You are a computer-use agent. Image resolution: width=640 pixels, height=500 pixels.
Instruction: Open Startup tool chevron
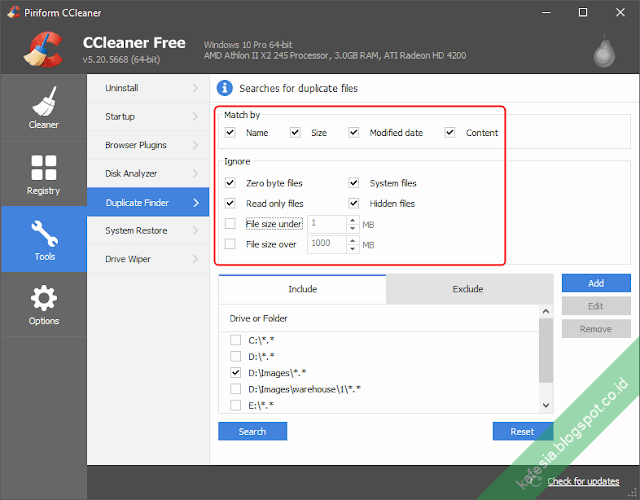pyautogui.click(x=196, y=116)
